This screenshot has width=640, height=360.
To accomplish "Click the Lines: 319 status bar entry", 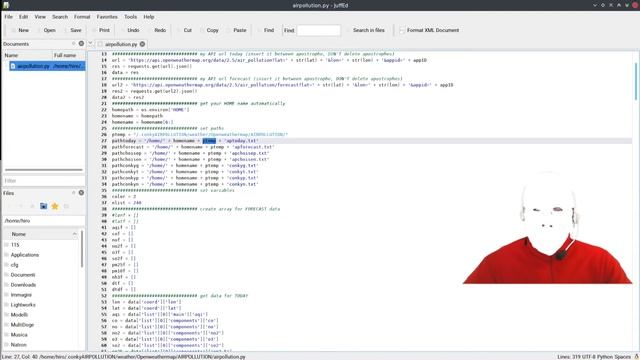I will click(x=568, y=357).
